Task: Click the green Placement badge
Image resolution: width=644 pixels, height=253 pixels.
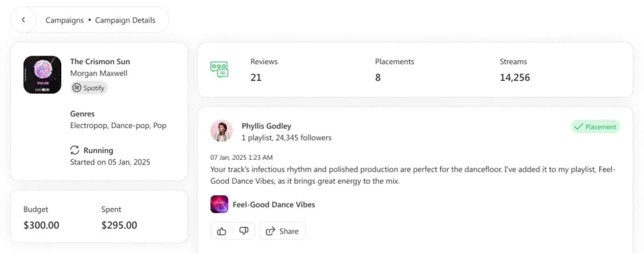Action: [x=595, y=127]
